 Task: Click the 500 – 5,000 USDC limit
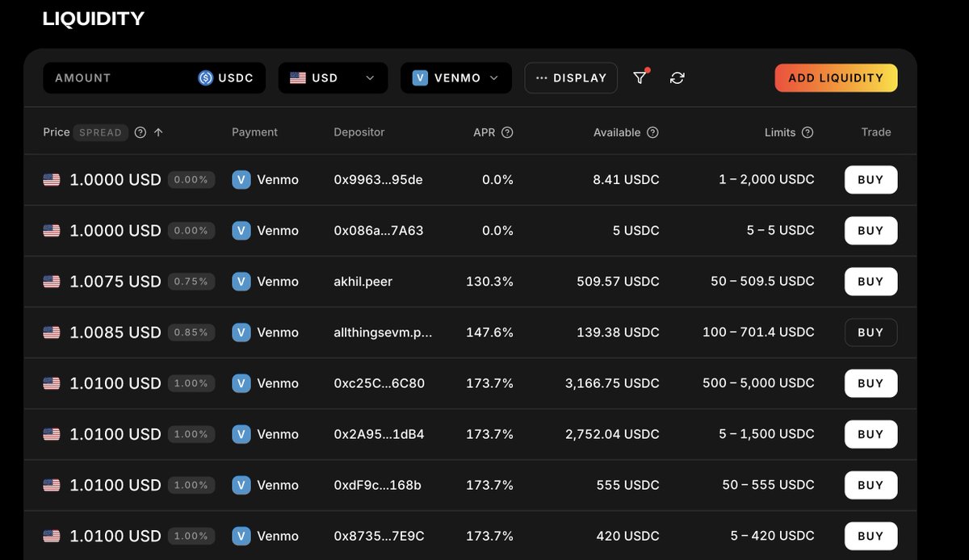pyautogui.click(x=758, y=382)
